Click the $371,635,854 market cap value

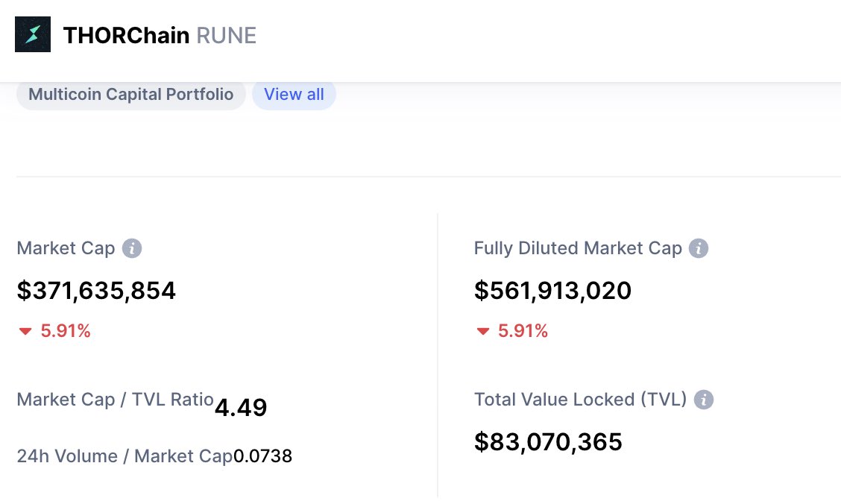(x=96, y=291)
